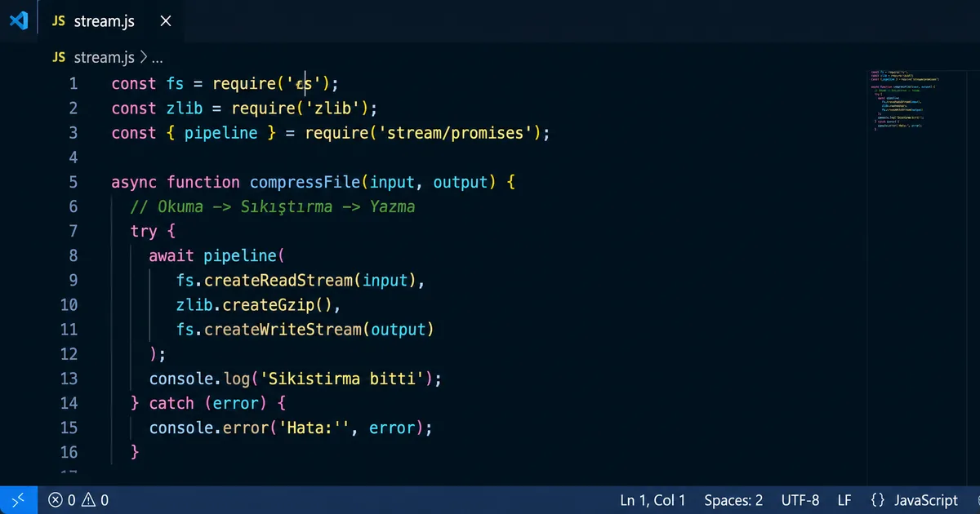
Task: Select encoding via UTF-8 status item
Action: (x=800, y=500)
